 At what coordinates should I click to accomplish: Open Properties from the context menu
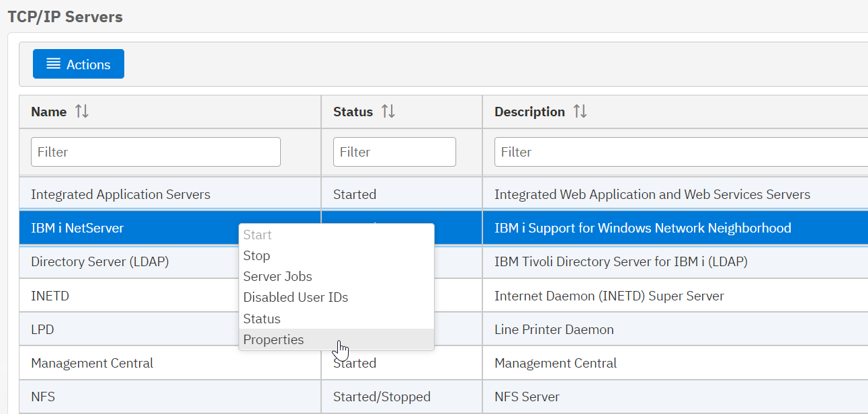click(336, 339)
